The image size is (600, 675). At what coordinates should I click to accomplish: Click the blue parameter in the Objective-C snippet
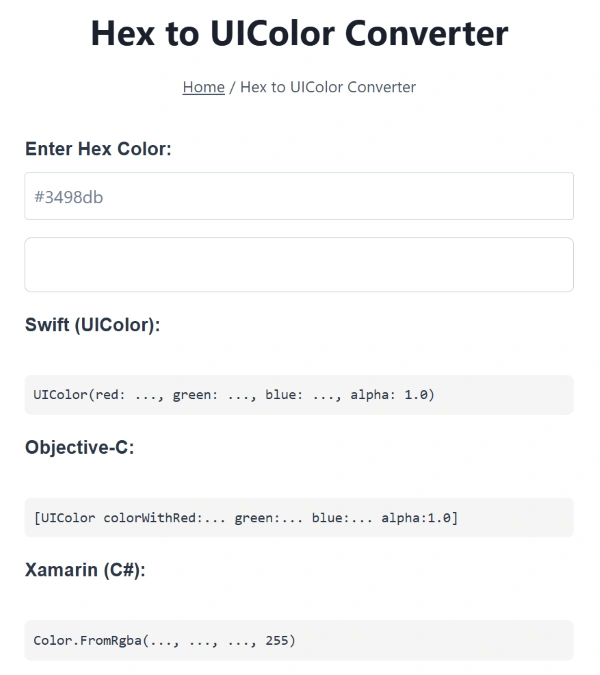point(332,518)
